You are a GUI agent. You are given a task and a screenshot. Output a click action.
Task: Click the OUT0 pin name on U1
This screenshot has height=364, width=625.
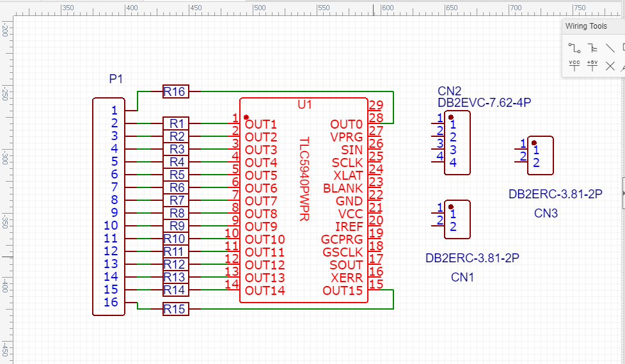(x=346, y=124)
